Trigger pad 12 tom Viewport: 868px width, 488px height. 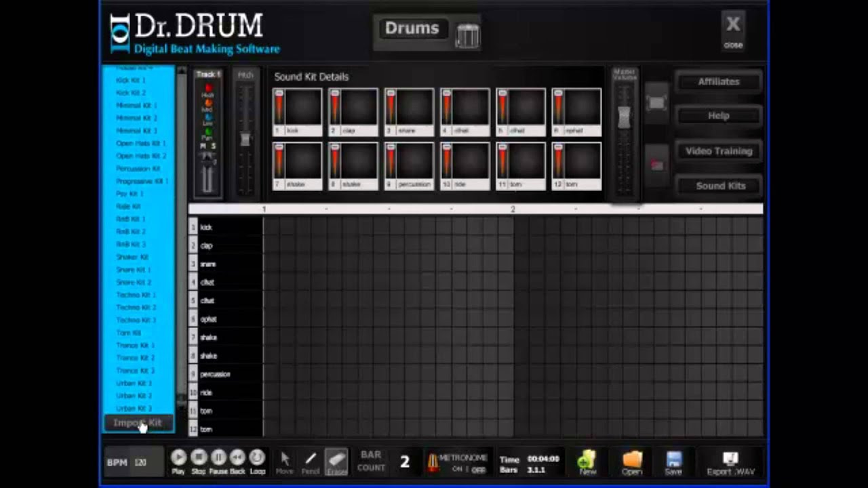pyautogui.click(x=582, y=161)
